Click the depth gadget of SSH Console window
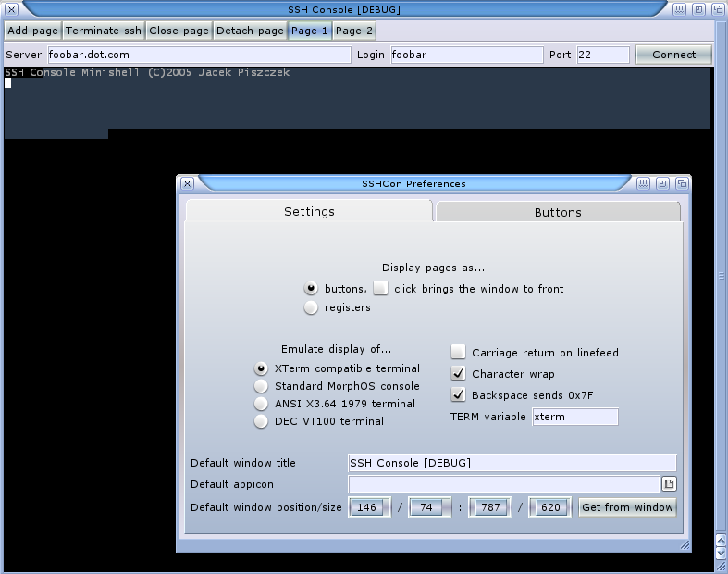The height and width of the screenshot is (574, 728). 717,9
